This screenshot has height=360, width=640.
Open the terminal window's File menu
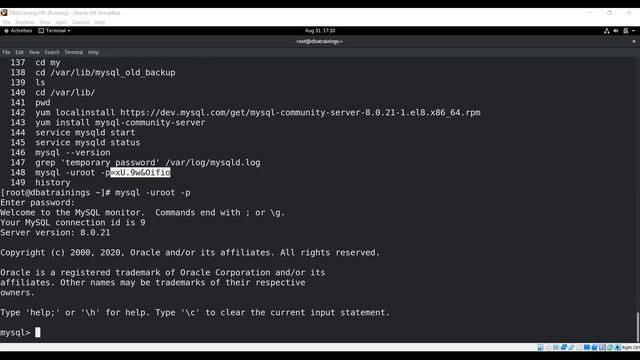pyautogui.click(x=6, y=52)
